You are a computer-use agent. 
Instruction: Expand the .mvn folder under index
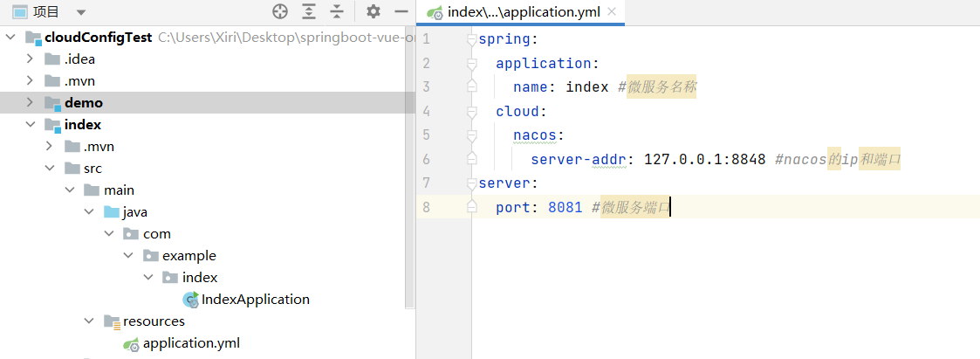[50, 147]
